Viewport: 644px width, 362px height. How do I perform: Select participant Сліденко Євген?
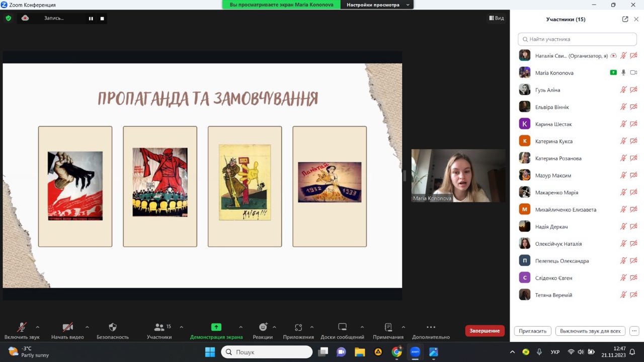pyautogui.click(x=578, y=278)
